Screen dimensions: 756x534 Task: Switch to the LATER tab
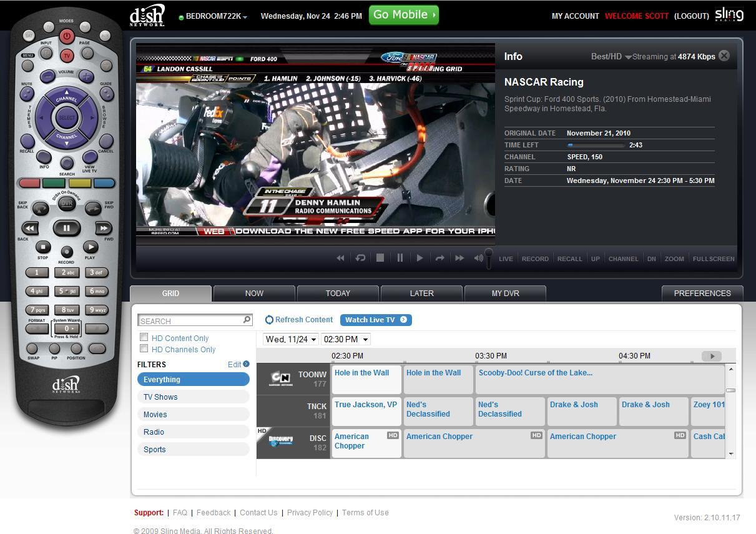tap(421, 293)
